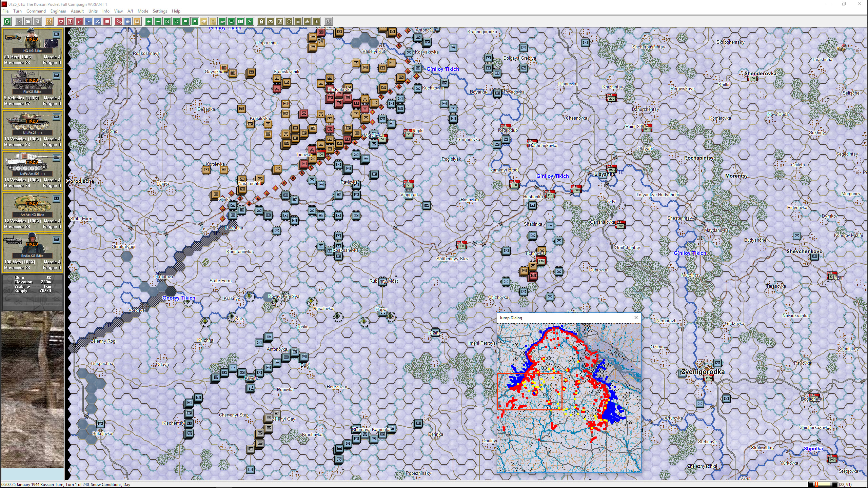Click the red crossed-out rifle toolbar icon
Image resolution: width=868 pixels, height=488 pixels.
click(119, 21)
